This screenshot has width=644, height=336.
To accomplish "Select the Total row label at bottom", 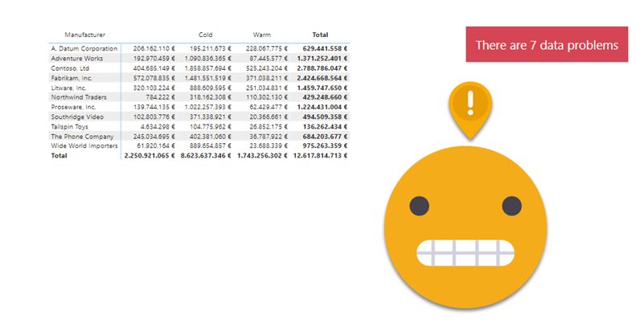I will (x=59, y=155).
